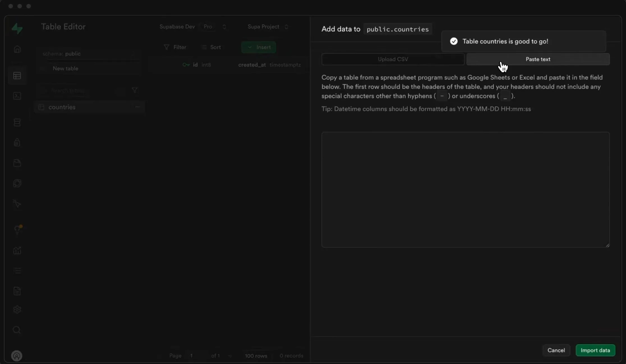This screenshot has width=626, height=364.
Task: Click the id int8 column header
Action: click(197, 65)
